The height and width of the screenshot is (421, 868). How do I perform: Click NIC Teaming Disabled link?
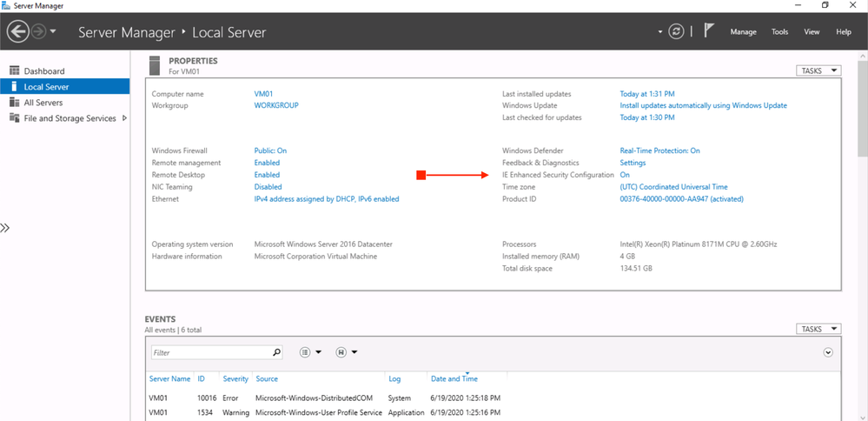click(268, 187)
